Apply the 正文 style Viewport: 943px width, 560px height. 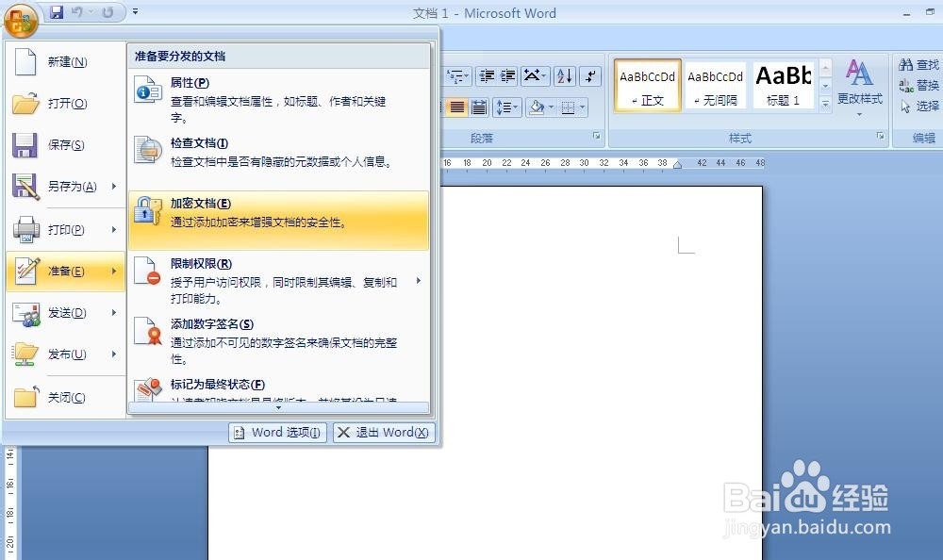pyautogui.click(x=648, y=86)
